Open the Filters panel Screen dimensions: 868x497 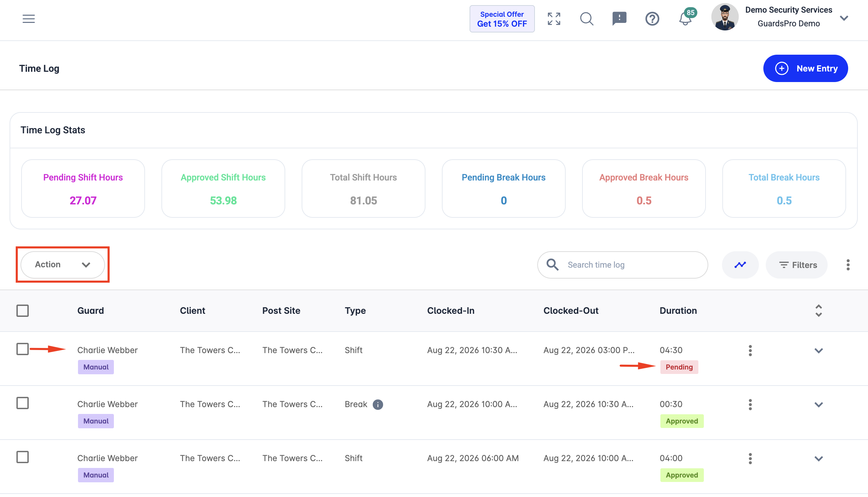(x=797, y=265)
